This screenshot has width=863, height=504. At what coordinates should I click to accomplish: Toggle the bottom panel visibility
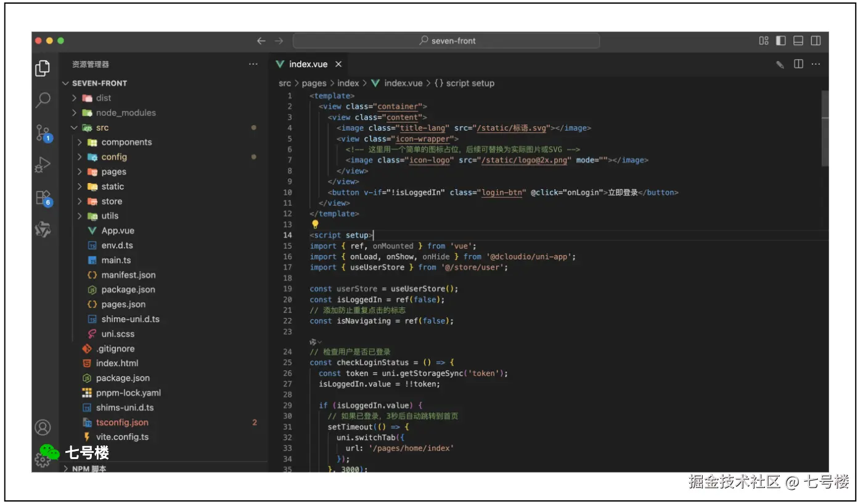point(798,41)
